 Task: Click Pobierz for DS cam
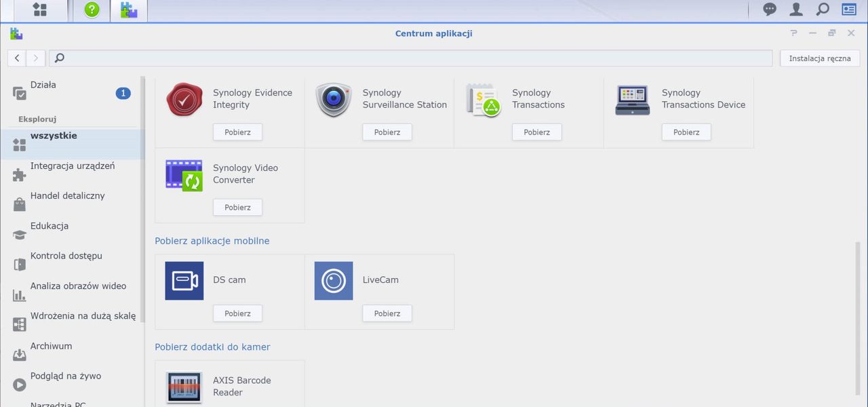237,313
